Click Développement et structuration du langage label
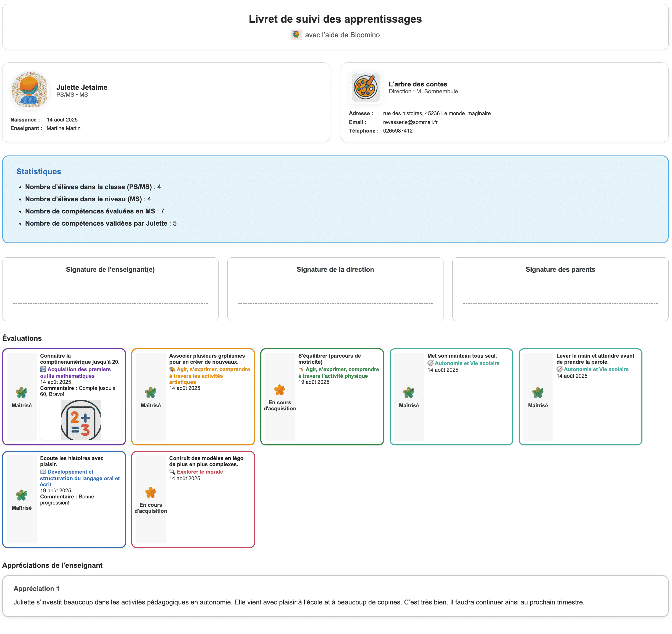This screenshot has width=672, height=634. (80, 478)
